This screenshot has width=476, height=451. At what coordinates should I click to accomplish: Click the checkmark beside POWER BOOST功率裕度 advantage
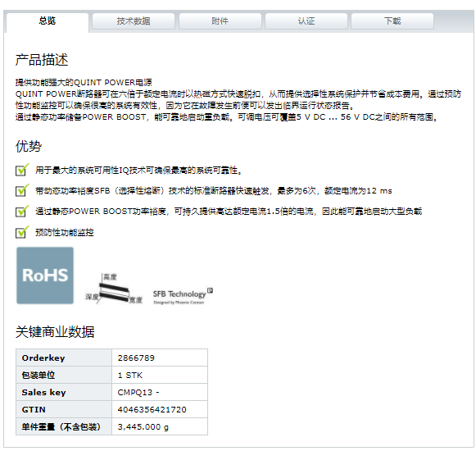click(22, 212)
